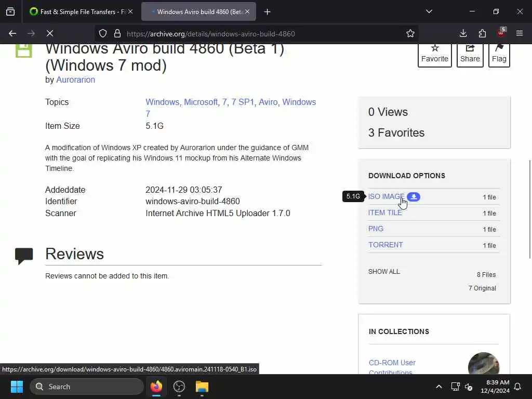This screenshot has height=399, width=532.
Task: Close Windows Aviro build tab
Action: 247,11
